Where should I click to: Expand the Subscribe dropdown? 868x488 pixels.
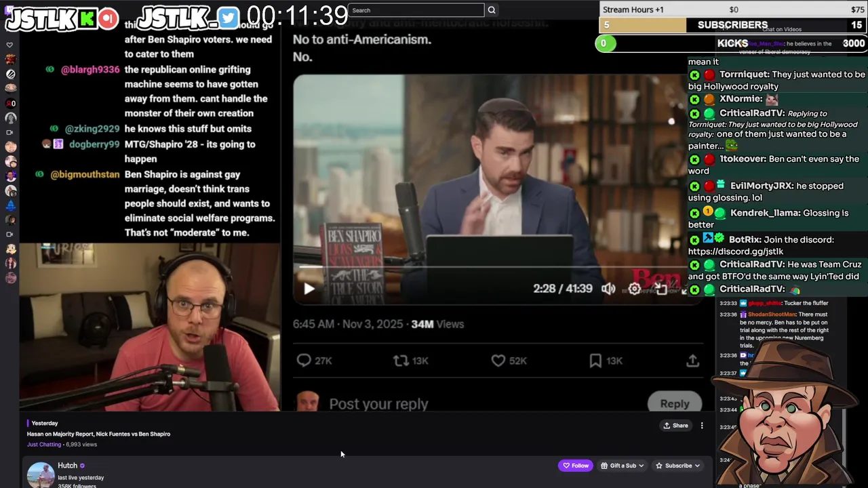677,466
